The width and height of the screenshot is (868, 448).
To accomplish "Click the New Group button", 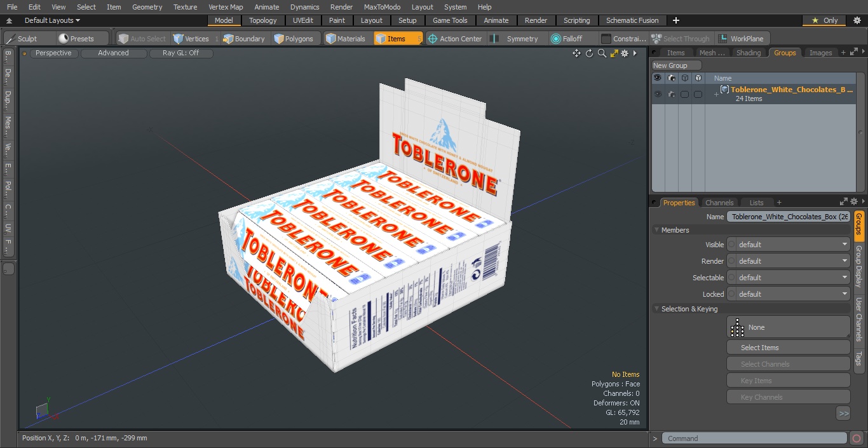I will tap(676, 65).
